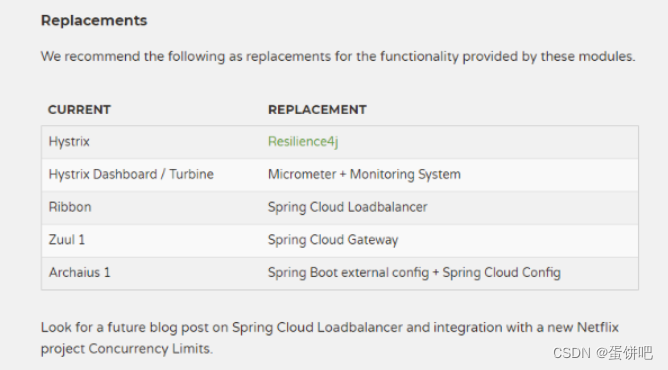Click the Concurrency Limits text
The width and height of the screenshot is (668, 370).
coord(149,349)
